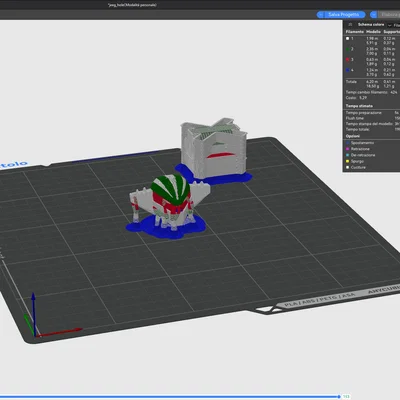Screen dimensions: 400x400
Task: Click the Filamento column header
Action: click(355, 32)
